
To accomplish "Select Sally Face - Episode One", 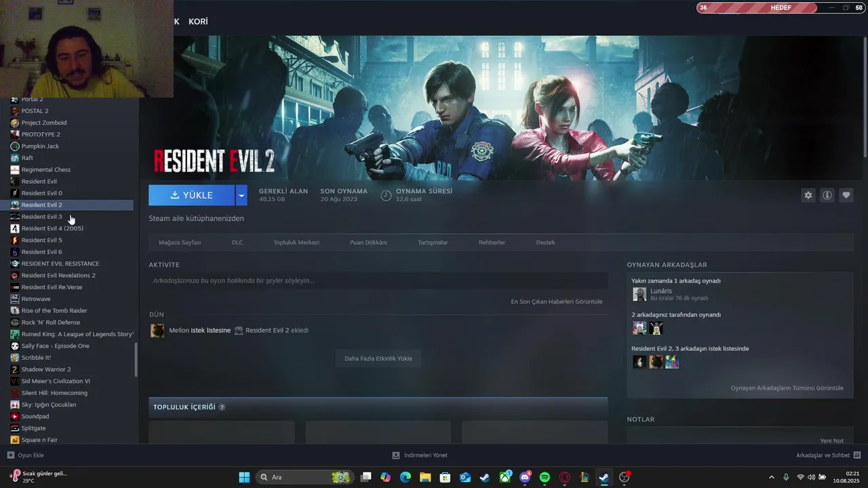I will [x=55, y=346].
